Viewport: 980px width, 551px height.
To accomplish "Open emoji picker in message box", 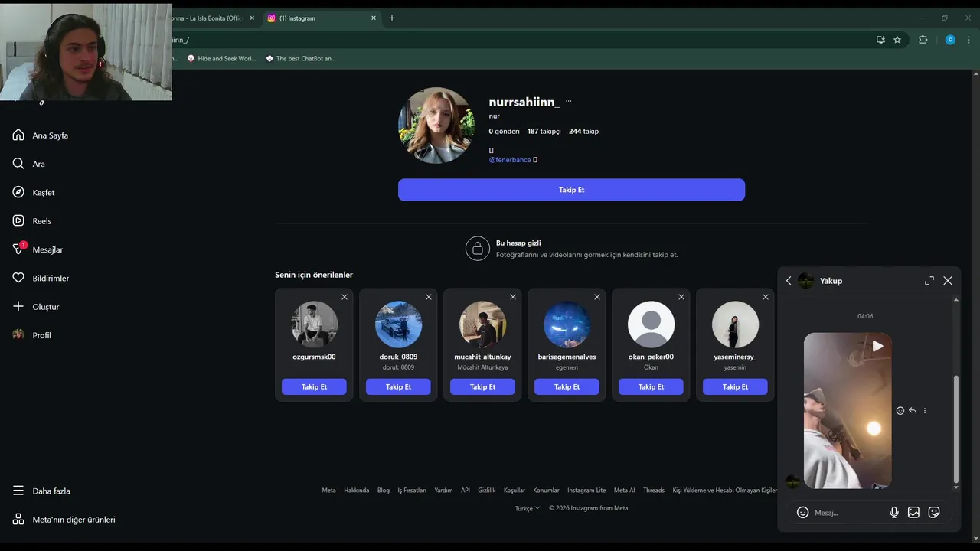I will (x=802, y=513).
